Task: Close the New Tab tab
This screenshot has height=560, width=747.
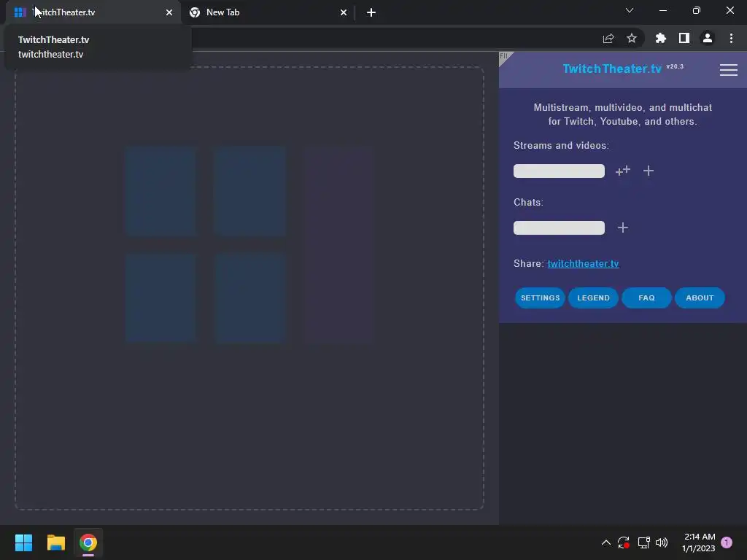Action: tap(344, 12)
